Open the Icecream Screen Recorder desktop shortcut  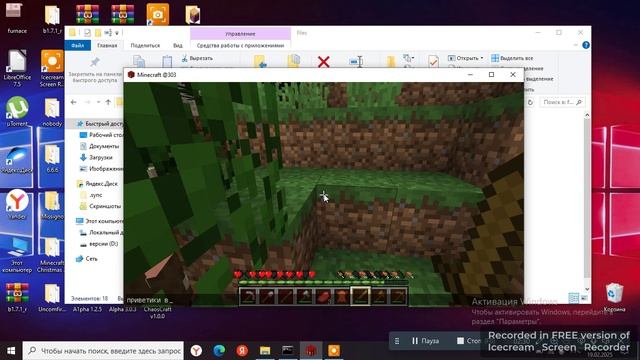(x=52, y=68)
